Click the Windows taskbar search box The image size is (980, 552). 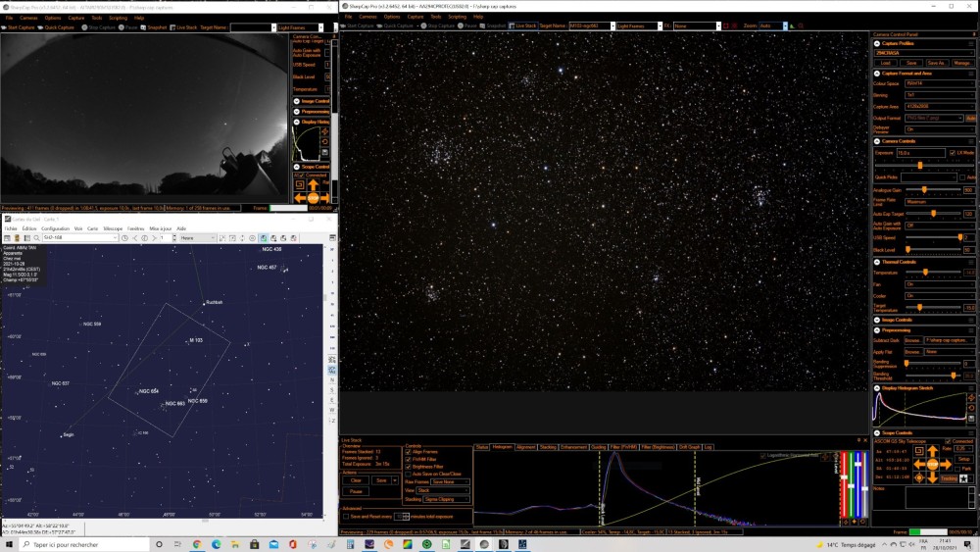[x=84, y=544]
